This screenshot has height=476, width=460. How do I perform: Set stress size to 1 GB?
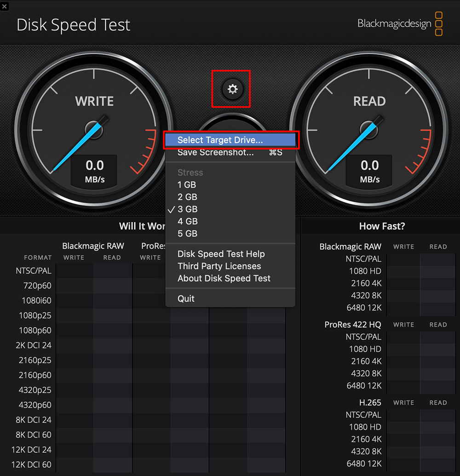click(230, 185)
